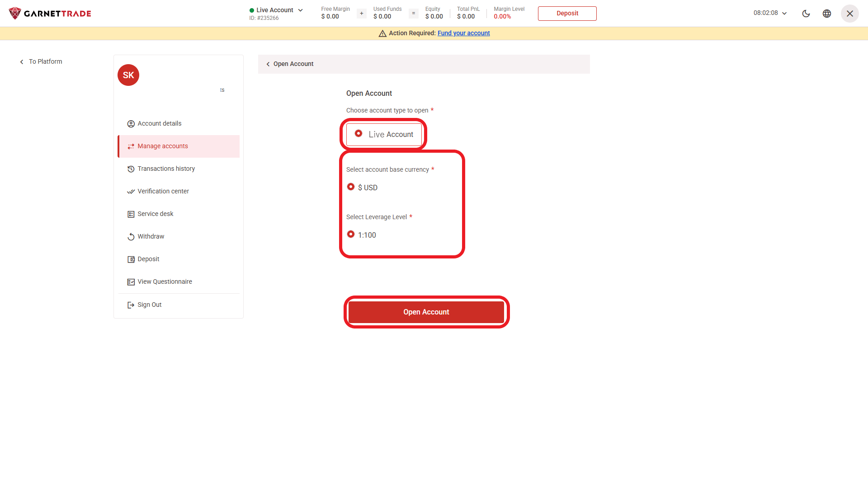Screen dimensions: 868x488
Task: Click 'Select account base currency' label
Action: point(387,170)
